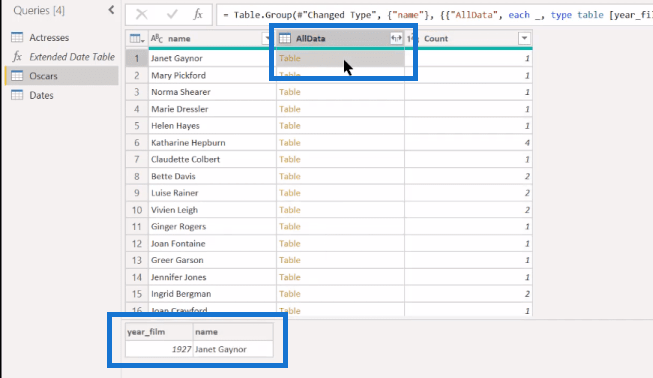Viewport: 653px width, 378px height.
Task: Select the Count column header
Action: pos(436,39)
